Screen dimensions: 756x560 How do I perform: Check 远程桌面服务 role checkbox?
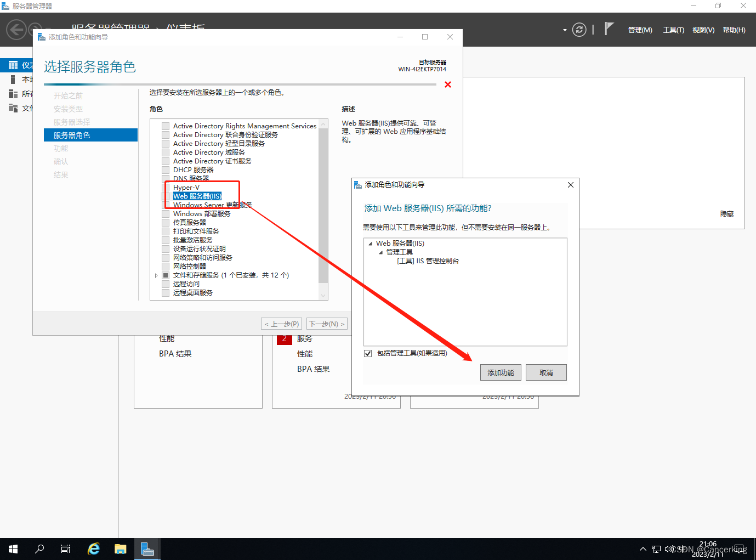click(166, 293)
